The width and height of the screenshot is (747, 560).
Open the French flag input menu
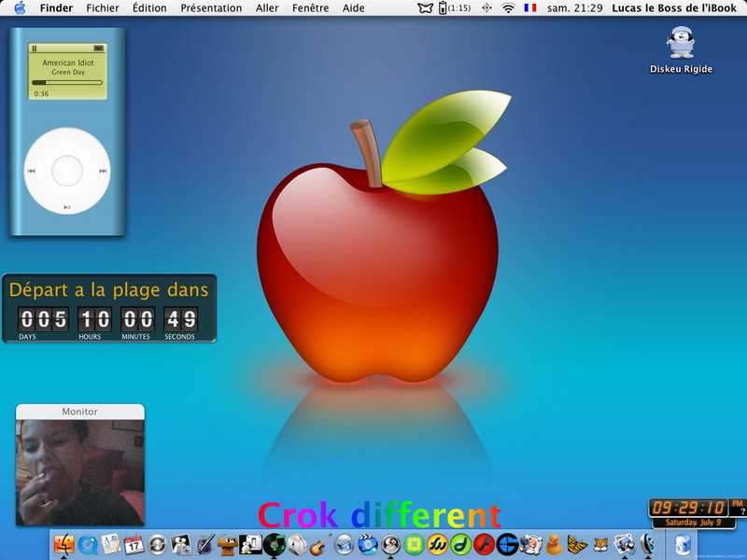click(x=529, y=8)
